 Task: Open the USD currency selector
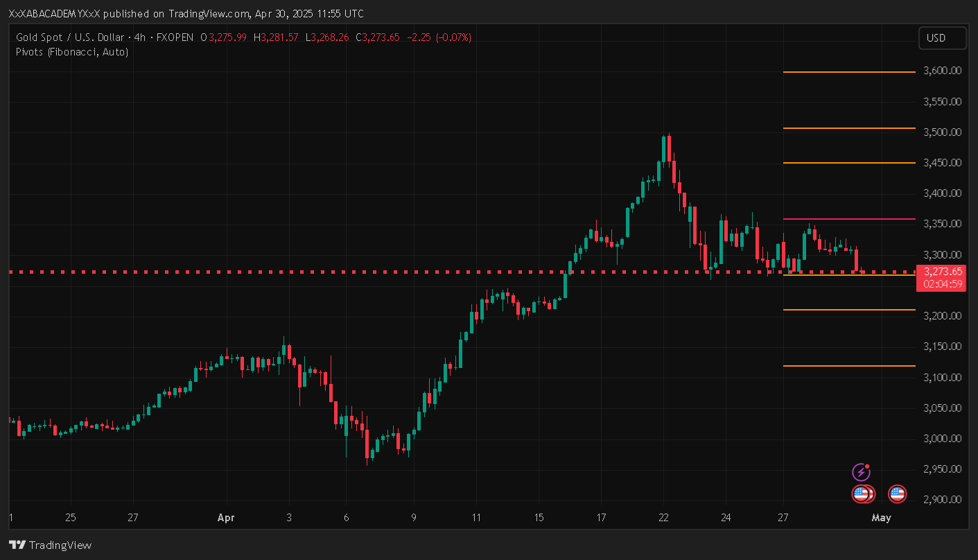point(942,38)
